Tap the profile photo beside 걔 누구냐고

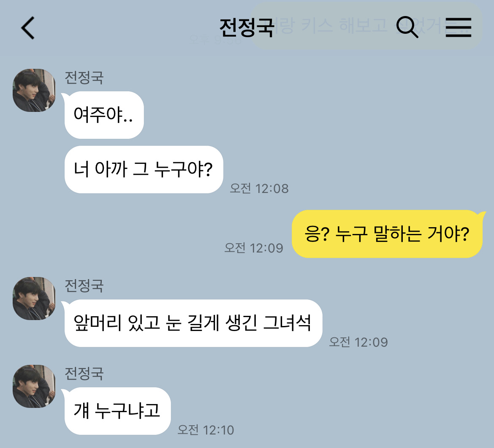coord(34,386)
